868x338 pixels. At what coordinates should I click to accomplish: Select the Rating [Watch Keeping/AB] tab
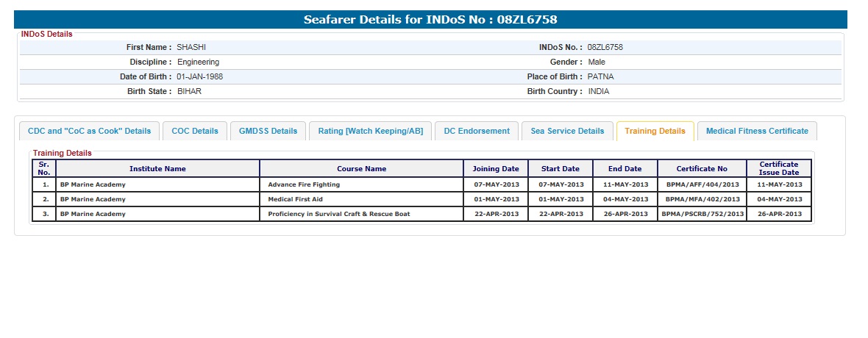(370, 131)
